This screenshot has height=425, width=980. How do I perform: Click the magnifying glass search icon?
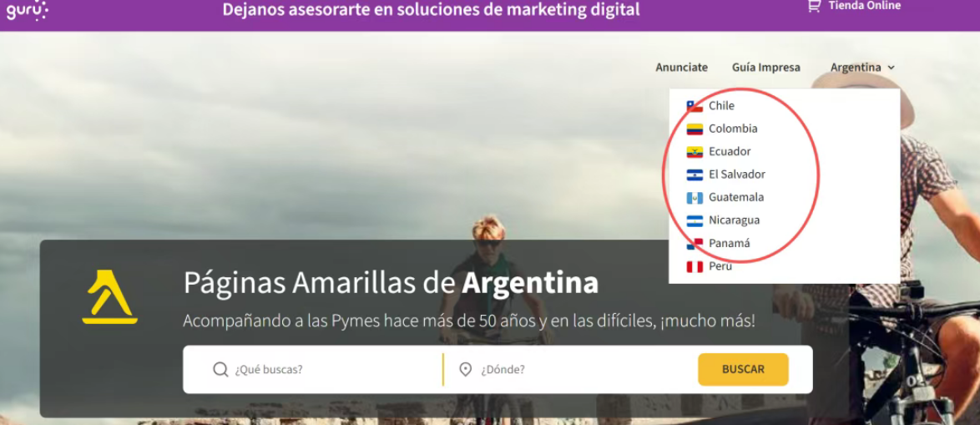[x=220, y=369]
